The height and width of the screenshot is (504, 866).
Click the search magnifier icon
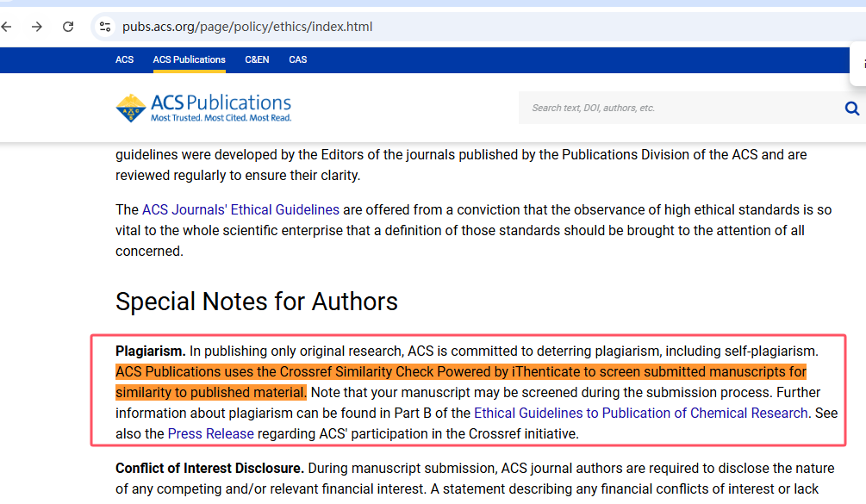[x=852, y=108]
